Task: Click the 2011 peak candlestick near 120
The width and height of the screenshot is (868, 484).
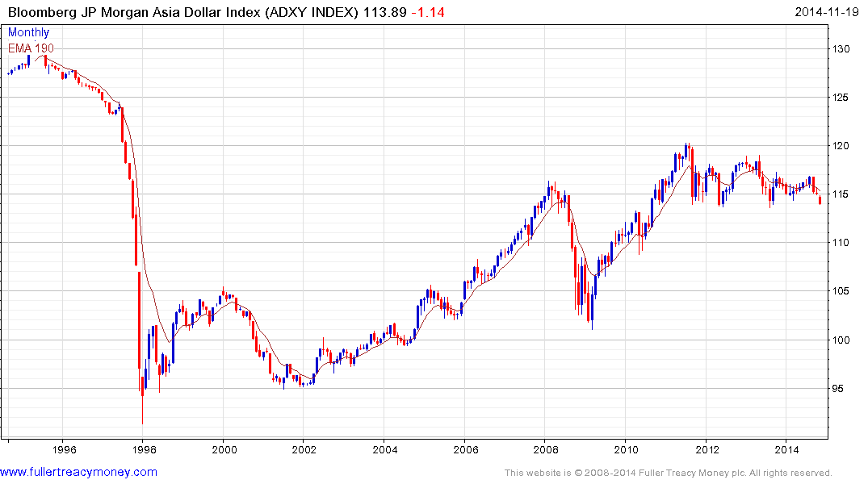Action: [x=686, y=151]
